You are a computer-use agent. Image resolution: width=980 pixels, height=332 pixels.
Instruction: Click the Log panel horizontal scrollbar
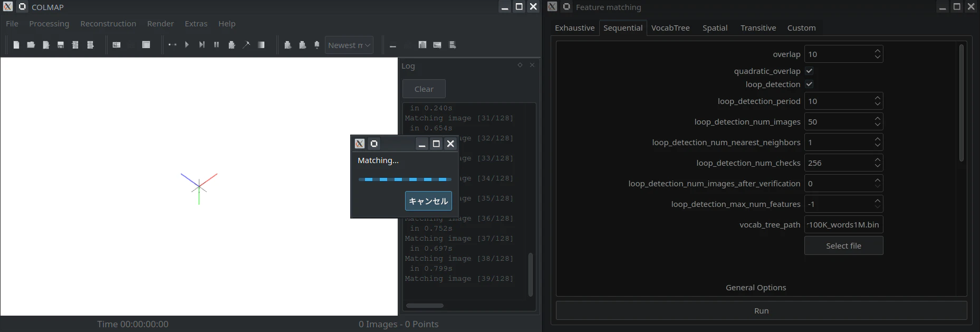coord(425,305)
